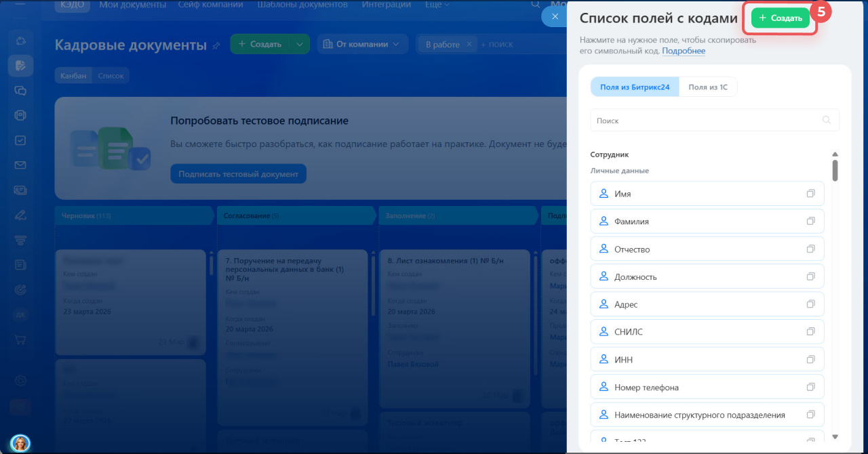Copy the ИНН field code icon
Screen dimensions: 868x454
(810, 360)
